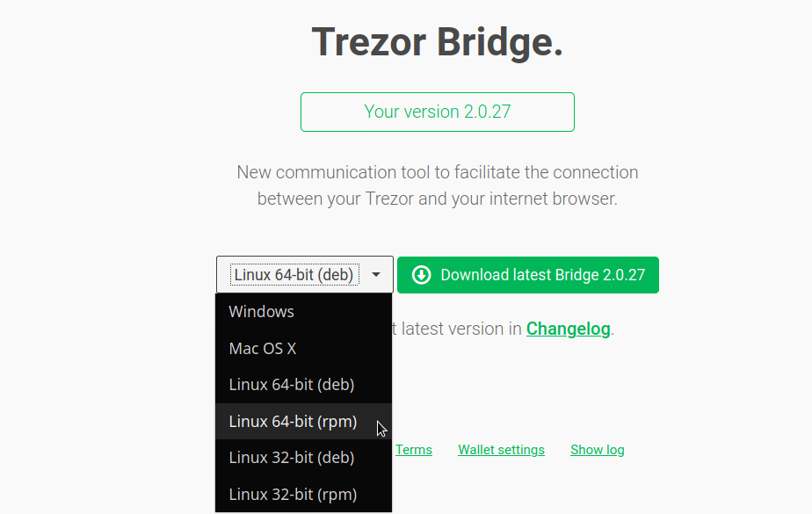This screenshot has width=812, height=514.
Task: Open the platform selector showing Linux 64-bit (deb)
Action: [304, 274]
